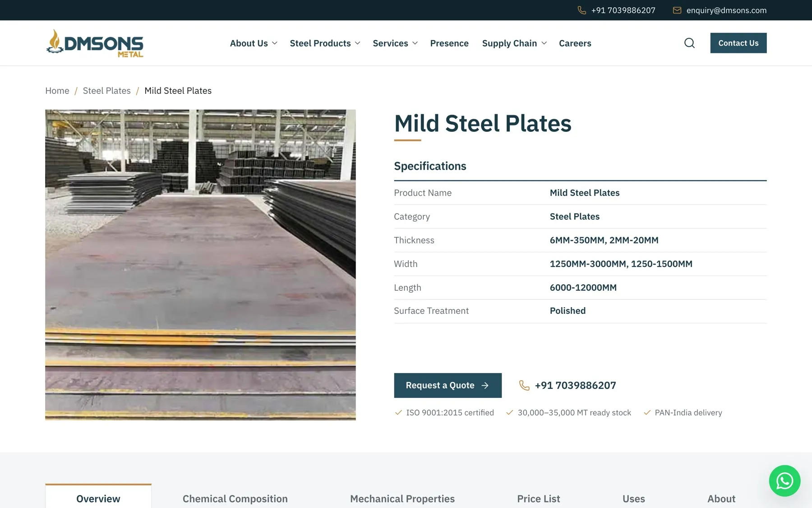Select width value 1250MM-3000MM, 1250-1500MM
812x508 pixels.
621,264
